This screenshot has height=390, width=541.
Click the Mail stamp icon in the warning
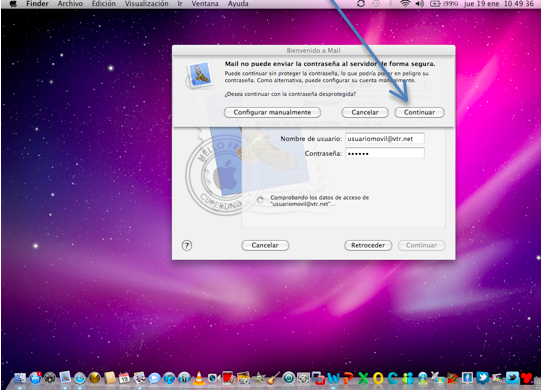(199, 75)
